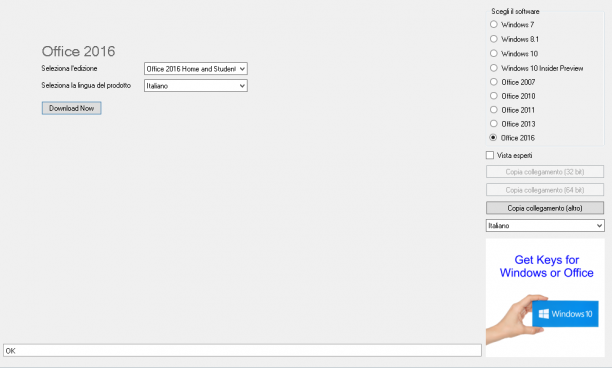Choose Office 2010 software option
Image resolution: width=612 pixels, height=368 pixels.
494,96
